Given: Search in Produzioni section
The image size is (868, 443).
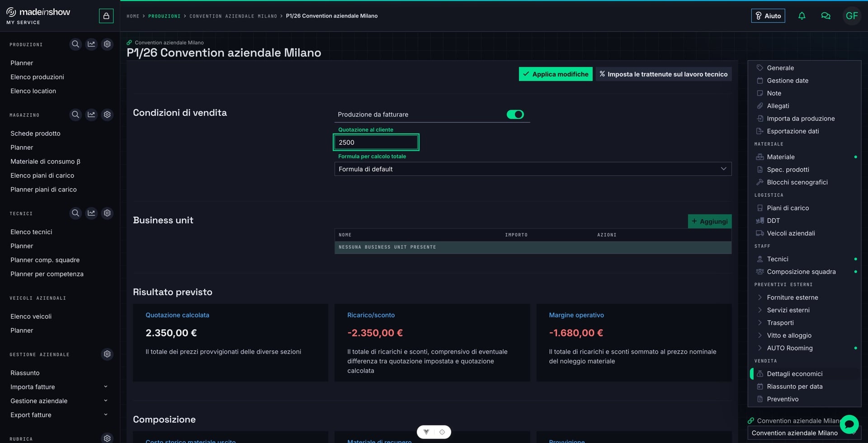Looking at the screenshot, I should click(75, 44).
